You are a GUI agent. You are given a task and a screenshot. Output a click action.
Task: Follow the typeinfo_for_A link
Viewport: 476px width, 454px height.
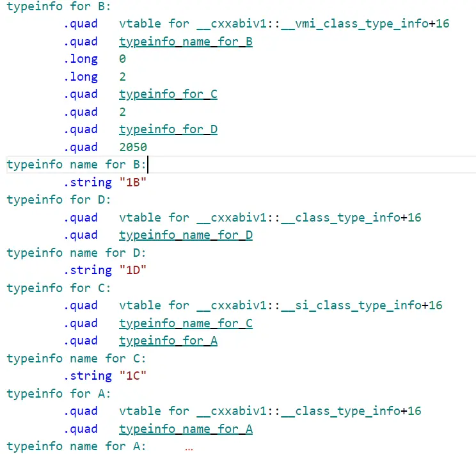pyautogui.click(x=168, y=341)
